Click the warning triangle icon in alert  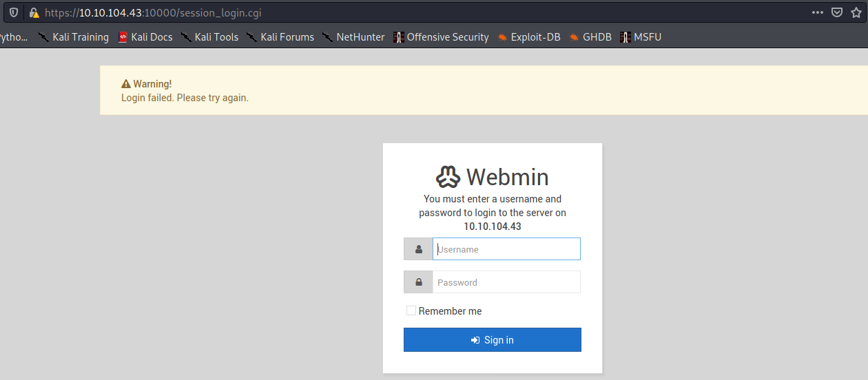tap(125, 84)
